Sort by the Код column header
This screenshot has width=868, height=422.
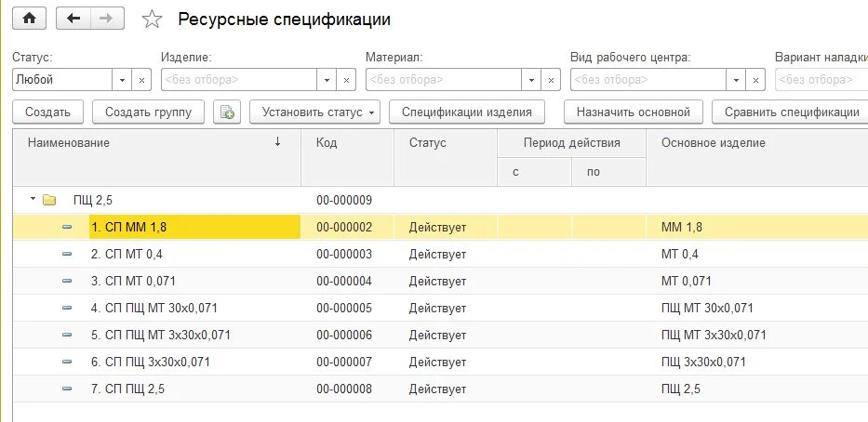pyautogui.click(x=347, y=158)
